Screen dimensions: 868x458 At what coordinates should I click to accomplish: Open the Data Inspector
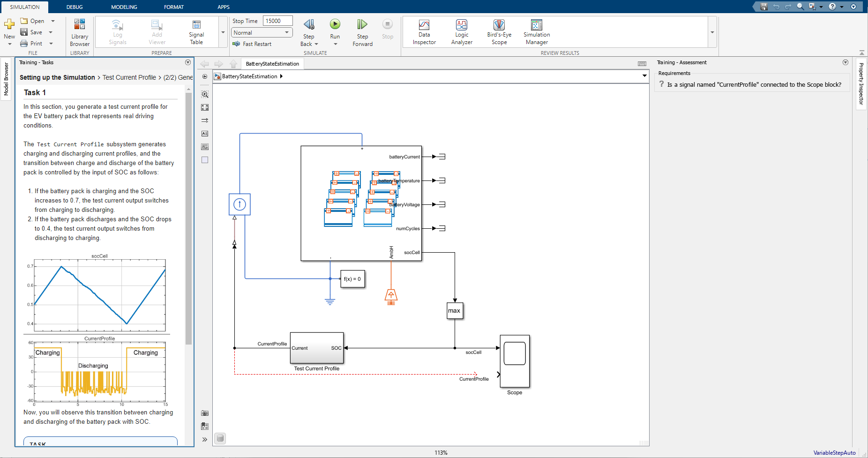tap(424, 32)
